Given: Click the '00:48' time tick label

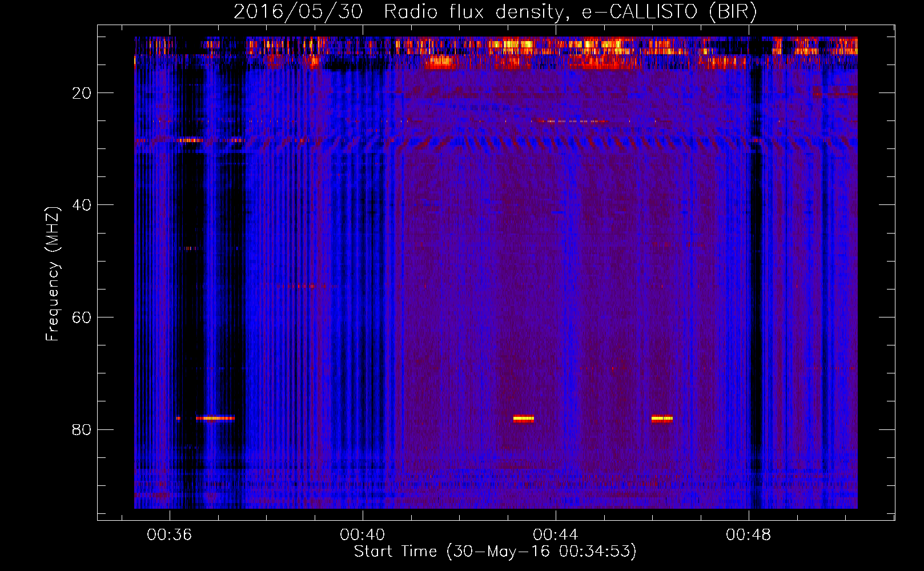Looking at the screenshot, I should [x=749, y=535].
